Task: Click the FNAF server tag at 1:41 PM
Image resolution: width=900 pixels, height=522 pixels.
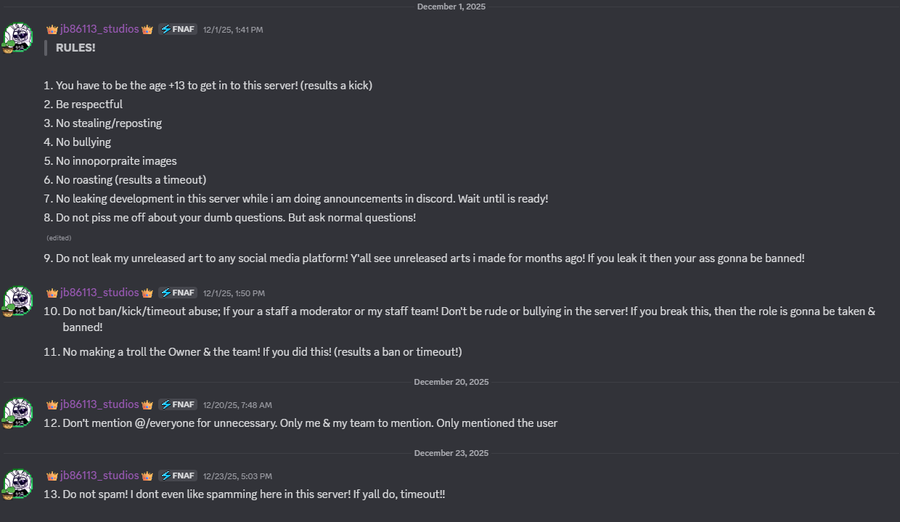Action: pos(177,30)
